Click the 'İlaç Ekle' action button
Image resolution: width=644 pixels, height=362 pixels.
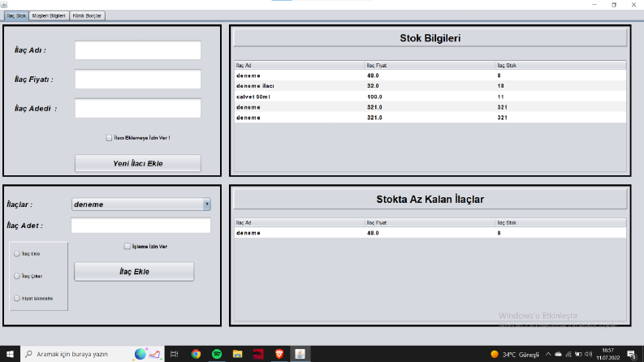[134, 272]
